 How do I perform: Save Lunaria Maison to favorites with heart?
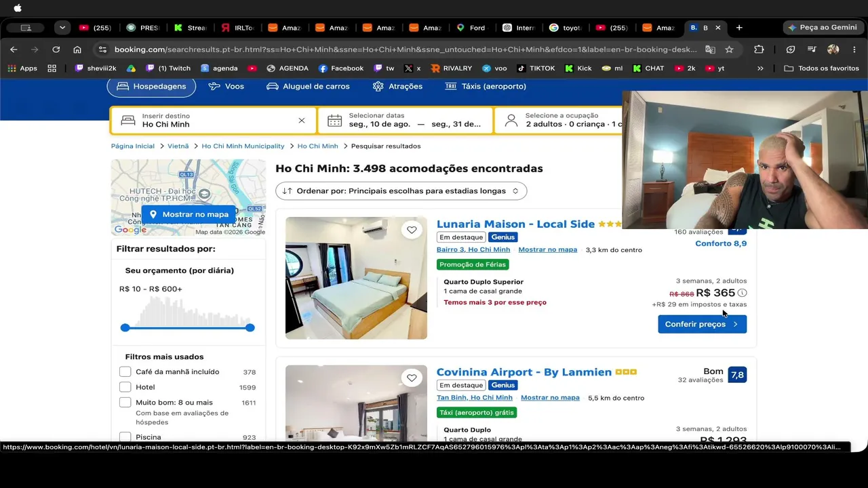[412, 230]
